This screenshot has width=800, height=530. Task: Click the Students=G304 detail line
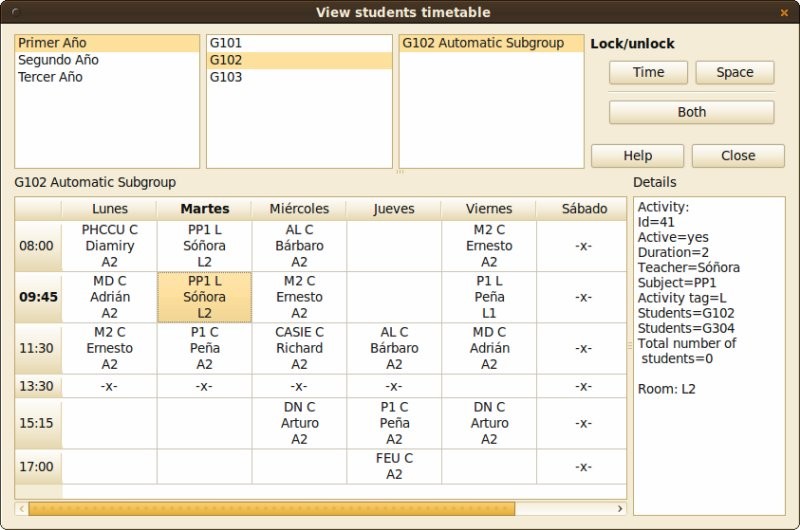(686, 328)
